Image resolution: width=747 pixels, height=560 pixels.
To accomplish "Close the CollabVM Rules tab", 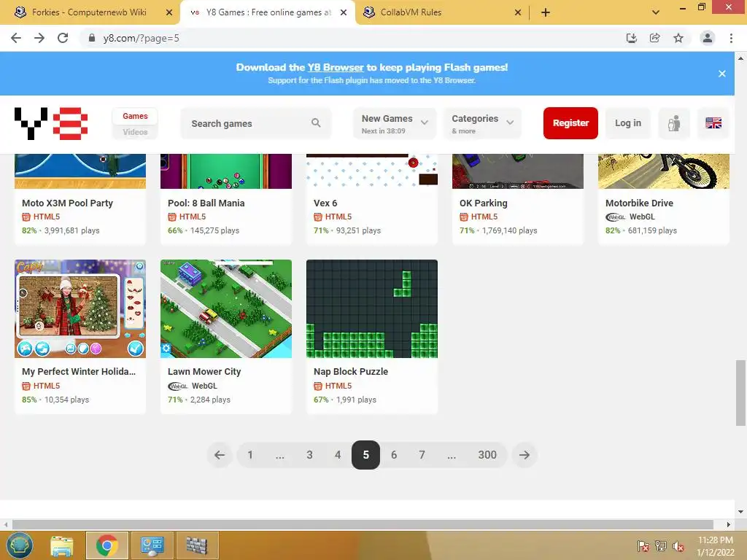I will 518,12.
